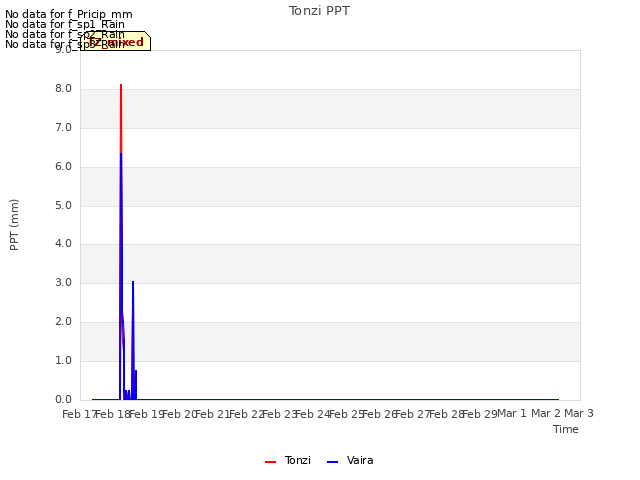Click the red Tonzi legend swatch

click(x=270, y=462)
